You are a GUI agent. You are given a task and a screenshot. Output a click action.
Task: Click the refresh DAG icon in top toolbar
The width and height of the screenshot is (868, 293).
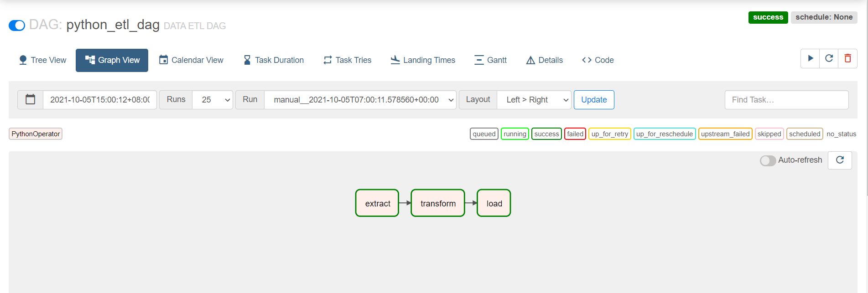click(x=829, y=58)
